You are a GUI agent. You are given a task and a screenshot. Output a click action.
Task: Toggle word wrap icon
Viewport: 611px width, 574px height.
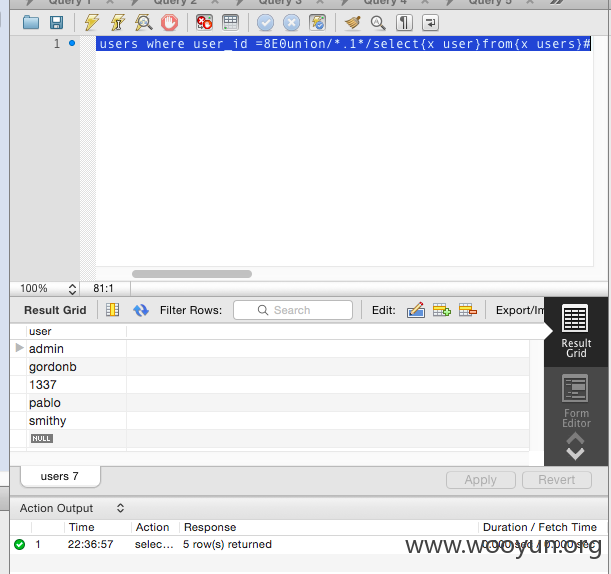[430, 23]
